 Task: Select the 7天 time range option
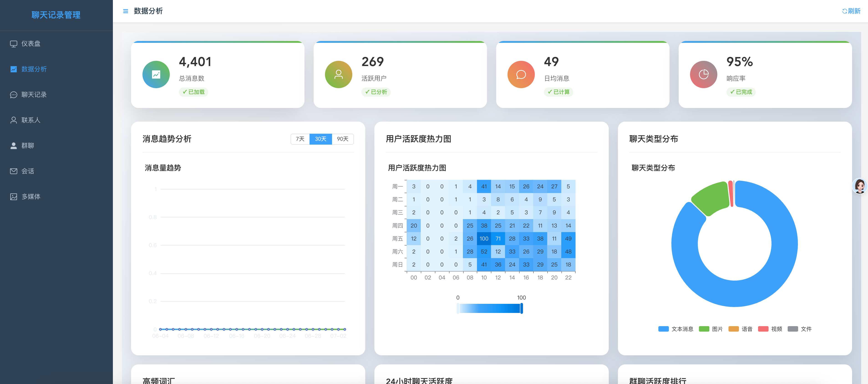(300, 139)
